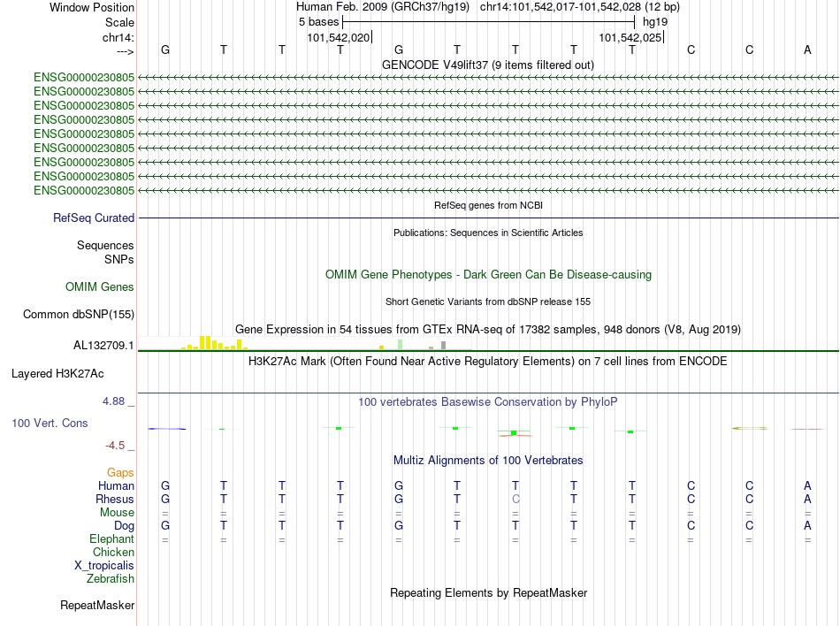
Task: Click the SNPs label in Publications track
Action: (x=119, y=259)
